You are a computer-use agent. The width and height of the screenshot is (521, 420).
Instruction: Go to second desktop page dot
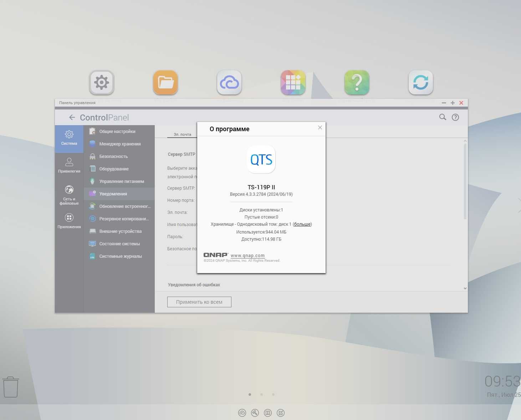pyautogui.click(x=261, y=394)
